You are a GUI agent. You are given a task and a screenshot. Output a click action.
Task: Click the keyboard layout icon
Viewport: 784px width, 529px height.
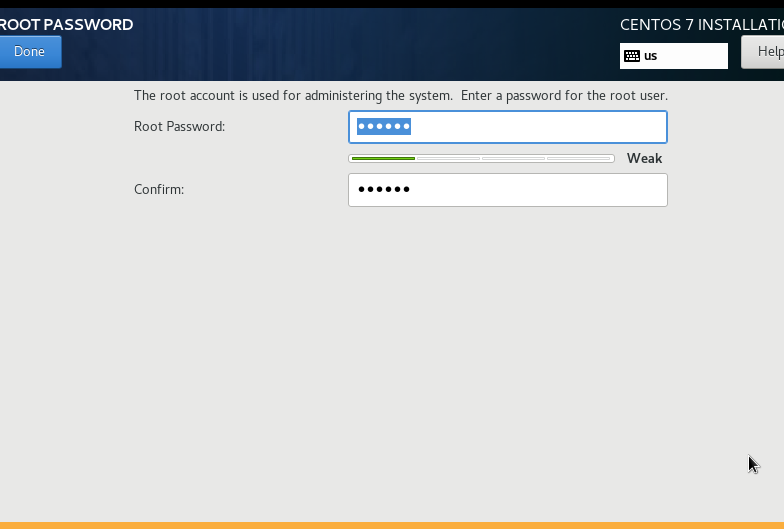point(632,56)
